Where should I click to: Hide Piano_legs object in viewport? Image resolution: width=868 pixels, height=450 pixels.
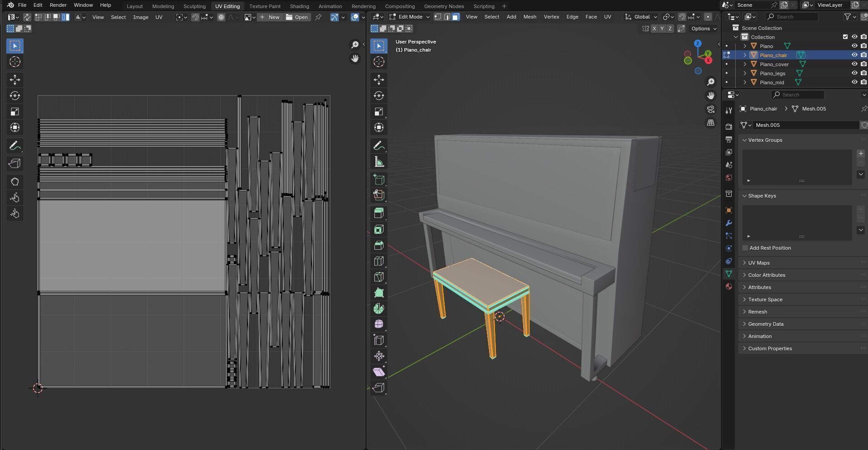pyautogui.click(x=854, y=73)
